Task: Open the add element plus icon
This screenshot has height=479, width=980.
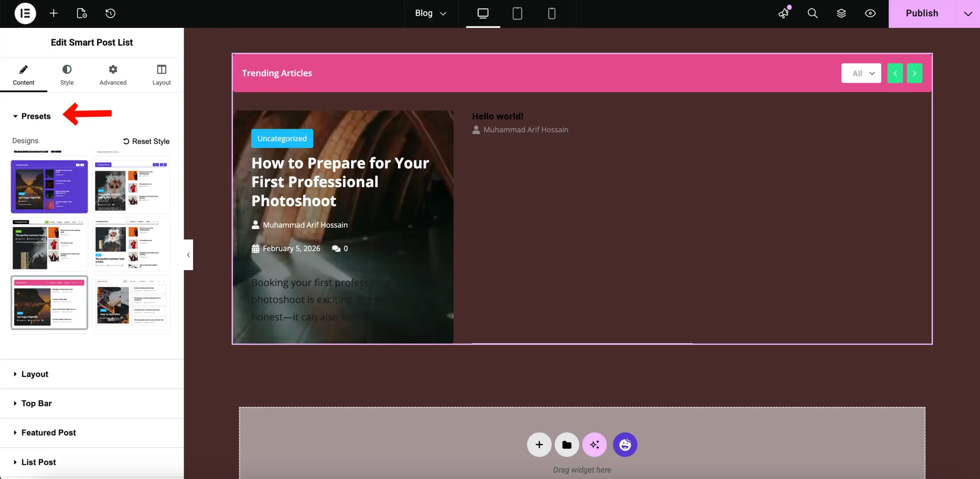Action: (54, 13)
